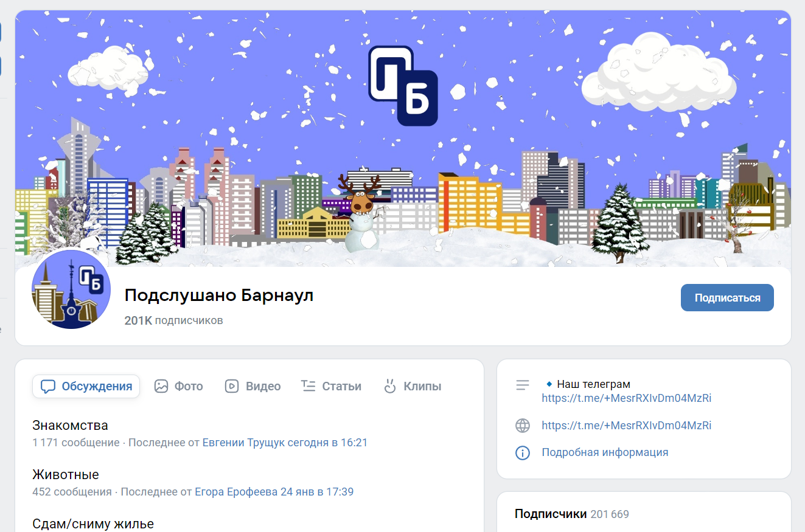Click the description lines icon
The width and height of the screenshot is (805, 532).
coord(523,385)
